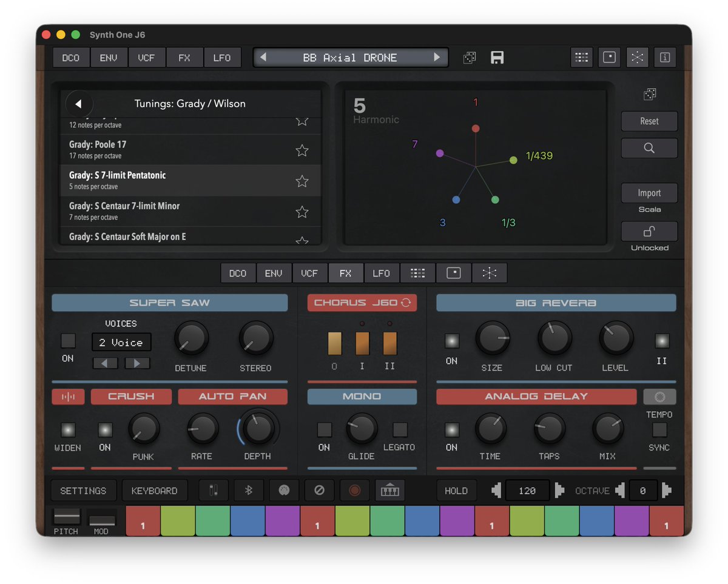The height and width of the screenshot is (584, 728).
Task: Decrease Super Saw voices with left arrow
Action: point(105,363)
